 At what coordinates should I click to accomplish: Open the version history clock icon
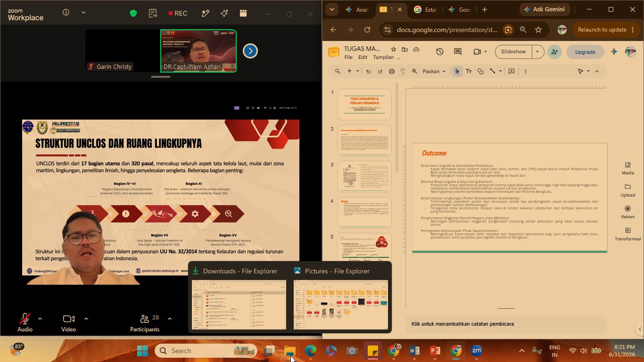click(439, 52)
